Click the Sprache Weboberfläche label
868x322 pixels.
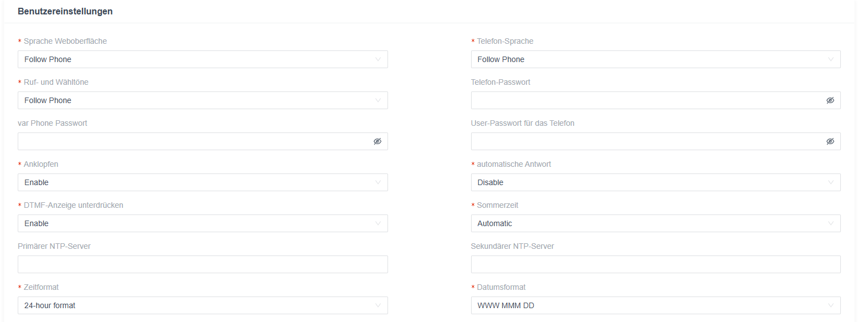tap(65, 41)
